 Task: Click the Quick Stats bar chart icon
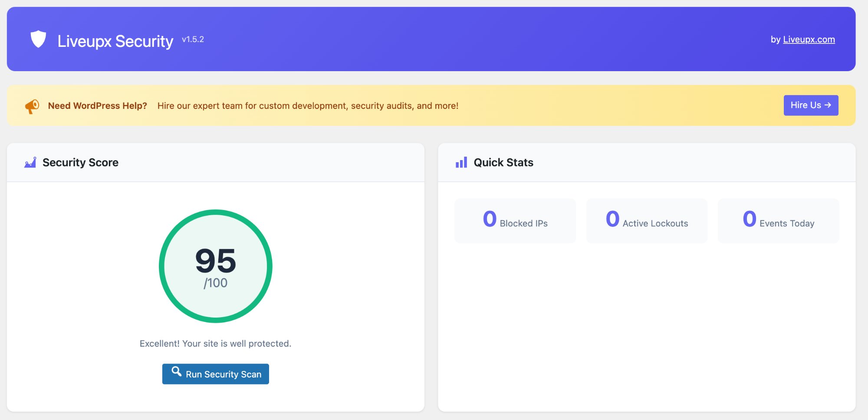pos(461,162)
